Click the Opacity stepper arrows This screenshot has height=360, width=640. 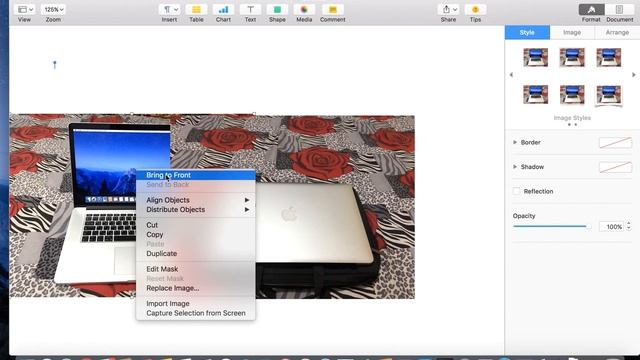tap(629, 226)
